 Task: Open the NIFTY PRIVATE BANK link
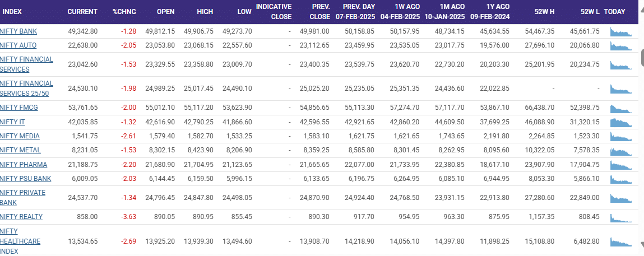[x=22, y=198]
